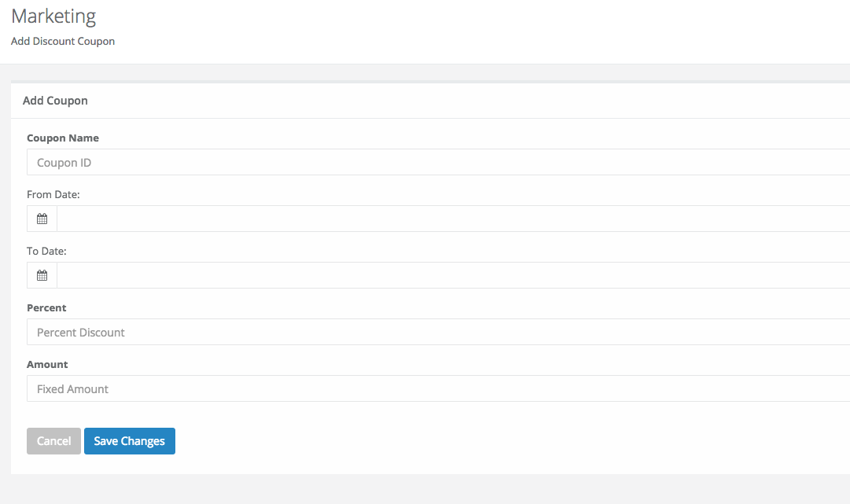Click the To Date: label
Image resolution: width=850 pixels, height=504 pixels.
click(46, 252)
